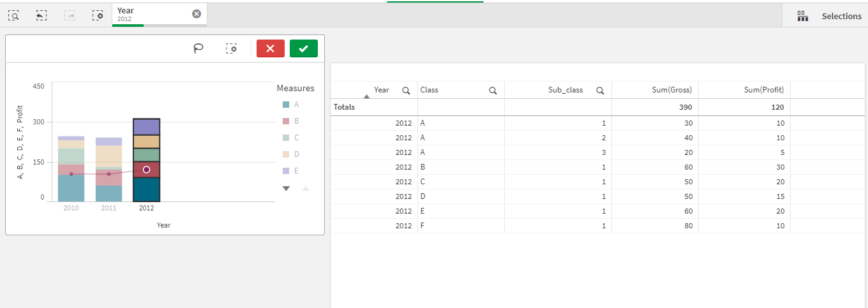The image size is (868, 308).
Task: Select the 2011 bar in chart
Action: click(108, 170)
